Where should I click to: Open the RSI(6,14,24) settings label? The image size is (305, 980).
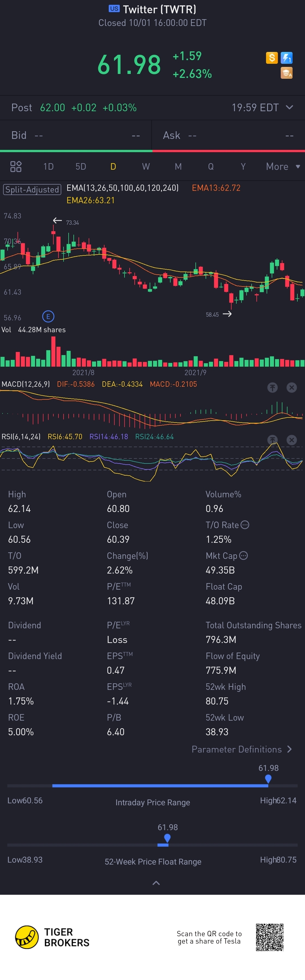pyautogui.click(x=21, y=436)
